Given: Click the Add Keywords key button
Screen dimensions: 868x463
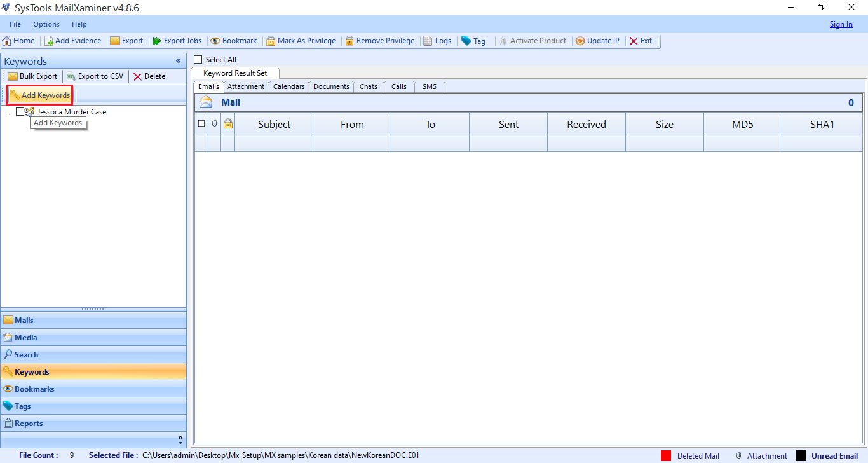Looking at the screenshot, I should pos(39,95).
